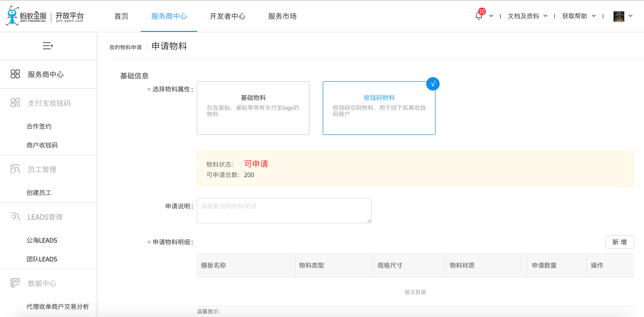Go back to 我的物料申请

tap(125, 47)
